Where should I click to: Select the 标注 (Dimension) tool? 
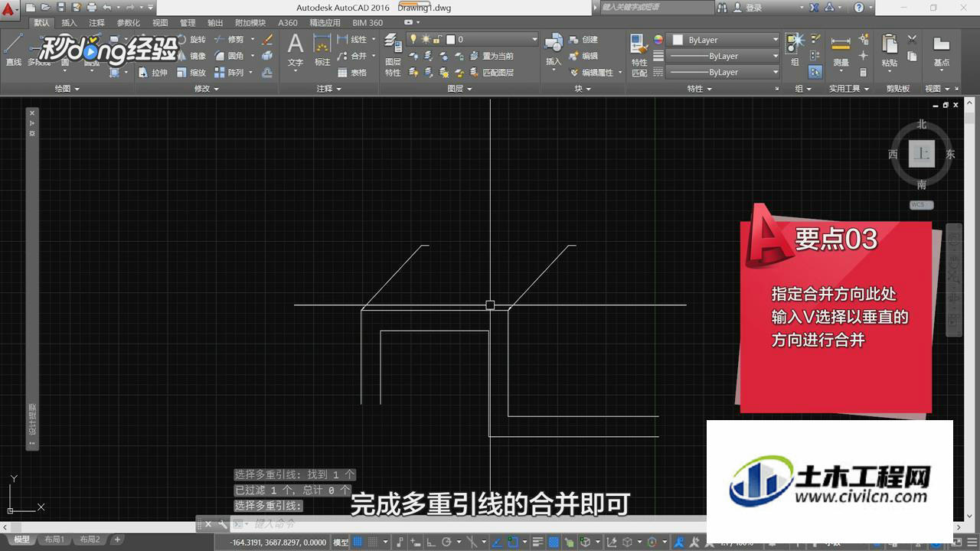322,51
